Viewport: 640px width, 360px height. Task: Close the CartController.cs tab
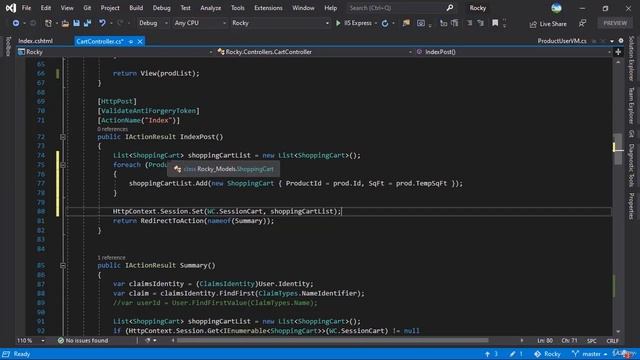tap(140, 41)
